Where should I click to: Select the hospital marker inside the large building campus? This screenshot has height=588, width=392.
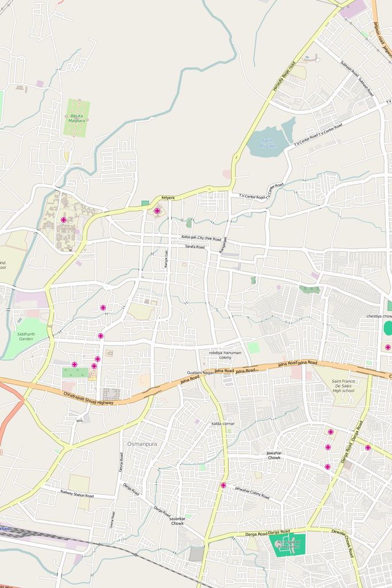click(63, 220)
